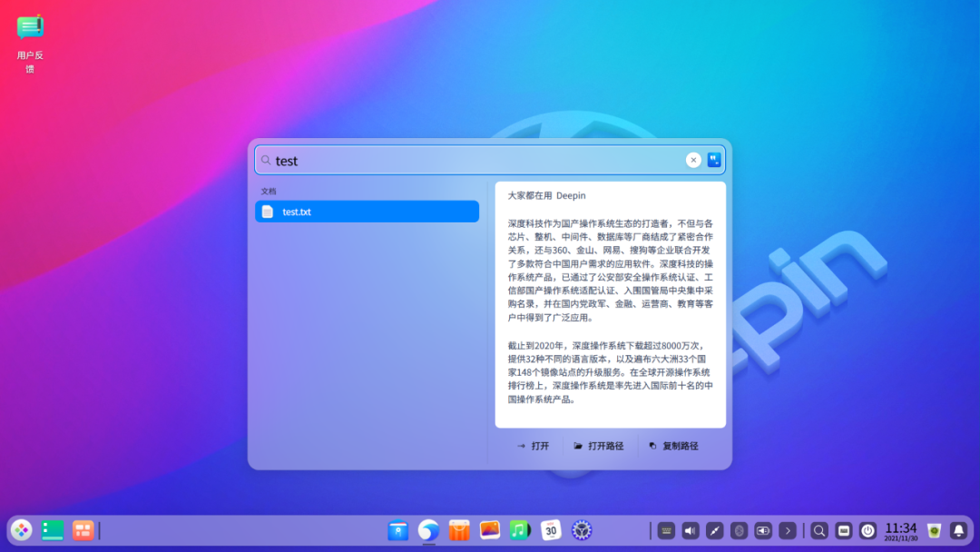
Task: Open the volume speaker tray icon
Action: coord(691,531)
